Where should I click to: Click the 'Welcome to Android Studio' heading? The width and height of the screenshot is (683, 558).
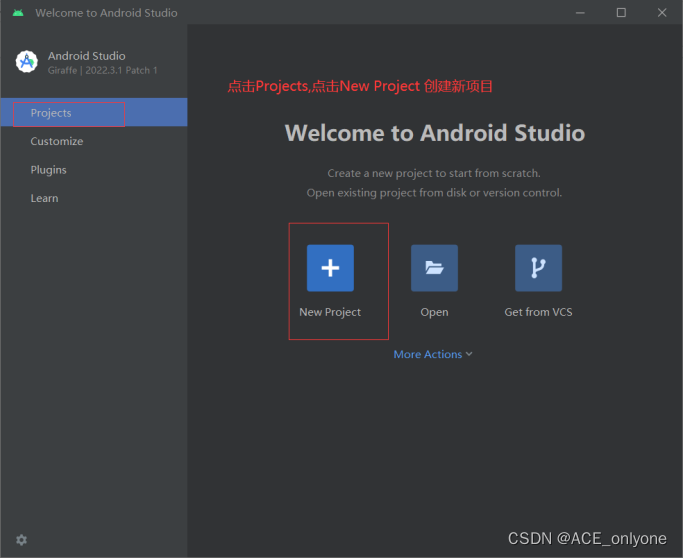tap(435, 133)
